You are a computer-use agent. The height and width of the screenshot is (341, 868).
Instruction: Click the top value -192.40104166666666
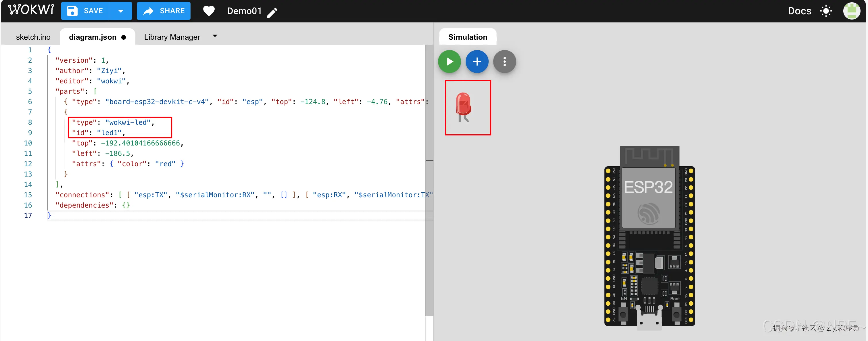(140, 143)
